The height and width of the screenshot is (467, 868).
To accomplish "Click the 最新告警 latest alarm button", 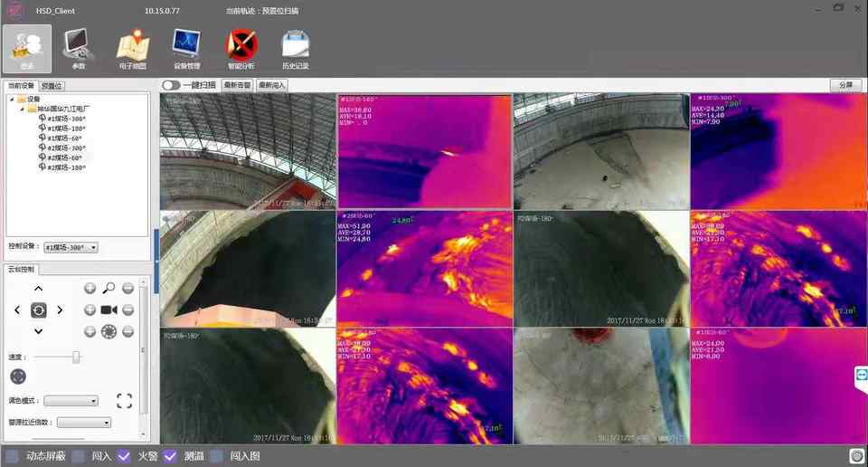I will tap(237, 85).
